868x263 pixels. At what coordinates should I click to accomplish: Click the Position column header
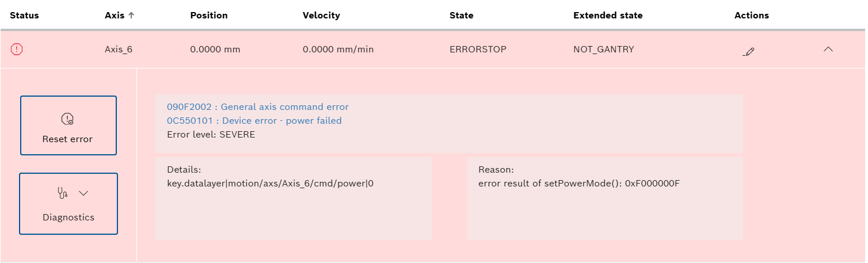click(x=208, y=16)
